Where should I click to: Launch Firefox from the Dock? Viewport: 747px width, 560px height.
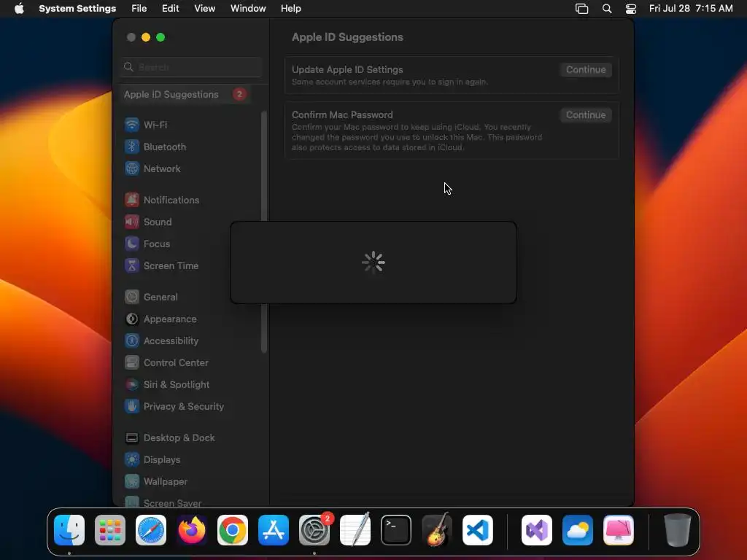point(192,530)
